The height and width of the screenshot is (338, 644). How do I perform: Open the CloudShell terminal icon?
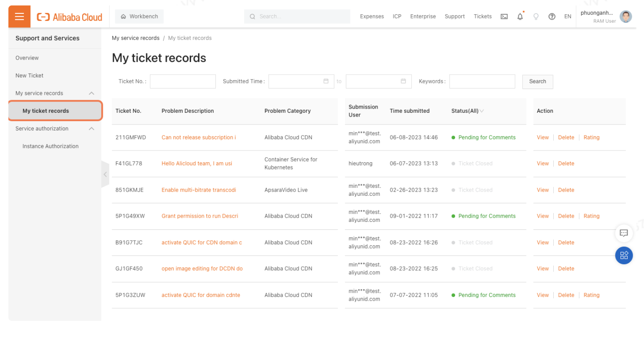coord(504,16)
